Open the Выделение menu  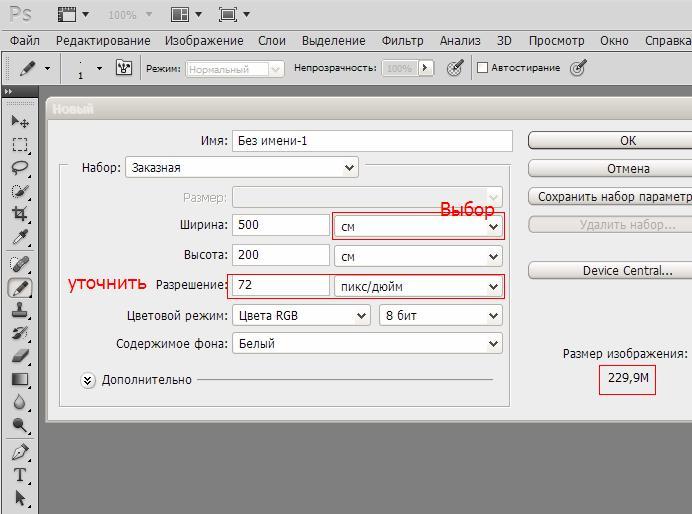pyautogui.click(x=334, y=41)
